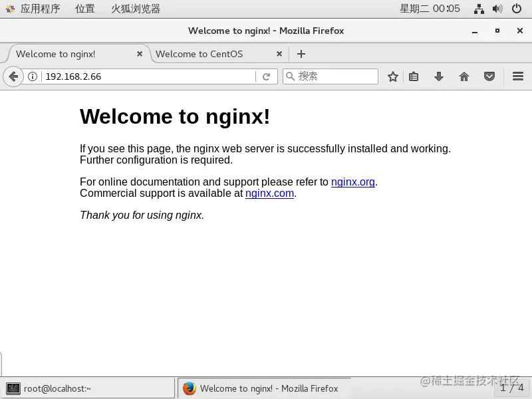Save page to Pocket icon
The height and width of the screenshot is (399, 532).
click(x=489, y=76)
